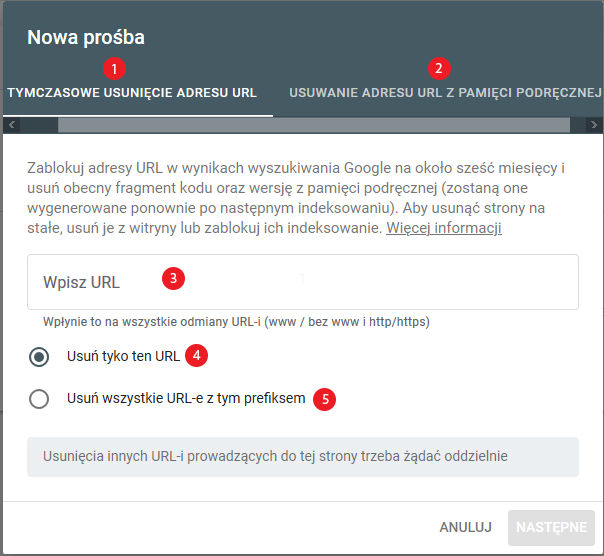Open the Tymczasowe usunięcie adresu URL tab
604x556 pixels.
(x=132, y=93)
